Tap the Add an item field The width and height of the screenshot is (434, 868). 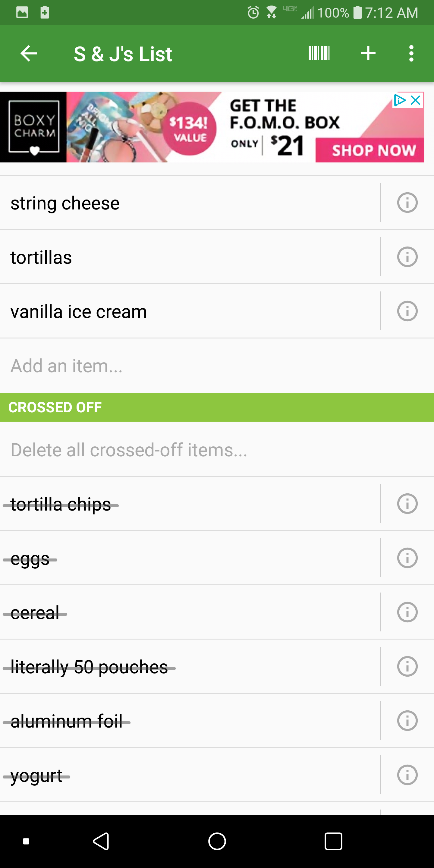tap(168, 366)
